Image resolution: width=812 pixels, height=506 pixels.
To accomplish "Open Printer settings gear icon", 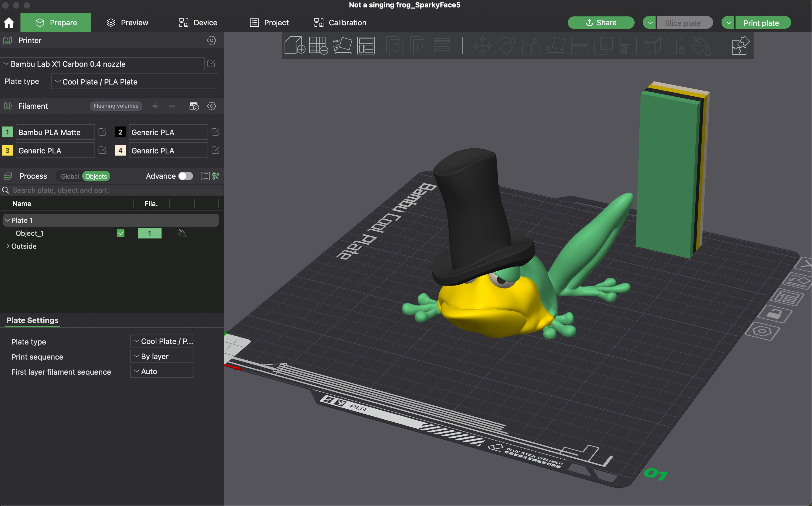I will tap(211, 40).
